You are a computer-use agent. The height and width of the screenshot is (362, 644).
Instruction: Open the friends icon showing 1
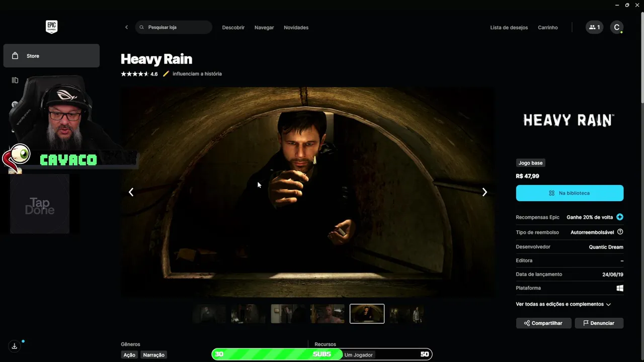594,27
